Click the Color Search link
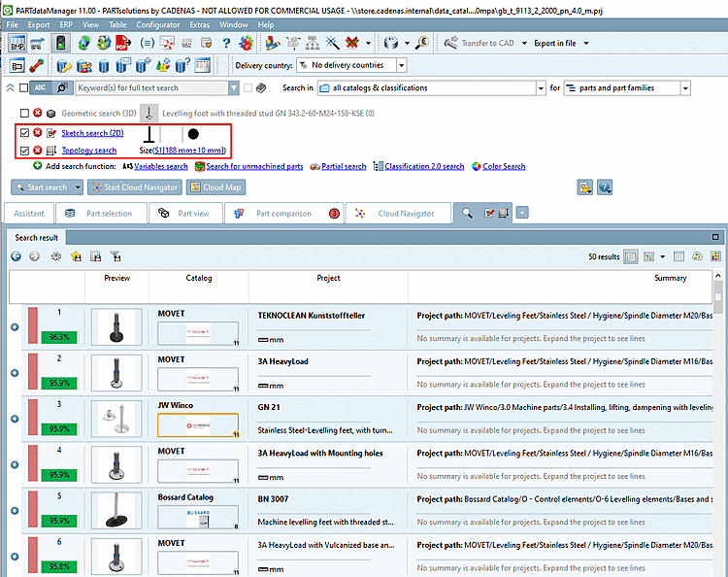This screenshot has height=577, width=728. point(503,167)
